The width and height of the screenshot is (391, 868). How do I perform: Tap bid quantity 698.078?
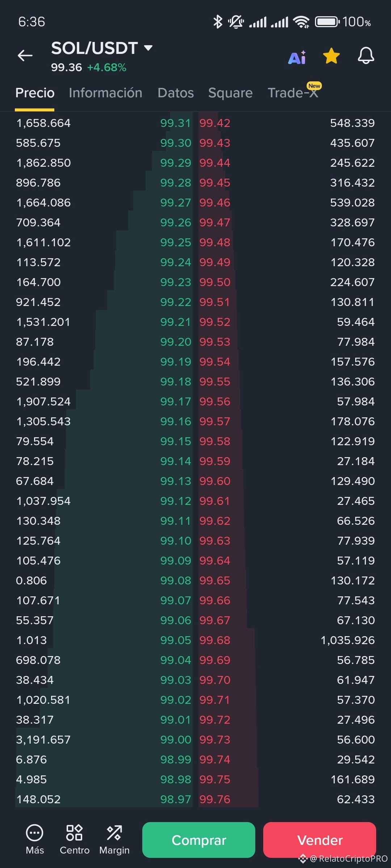coord(38,660)
